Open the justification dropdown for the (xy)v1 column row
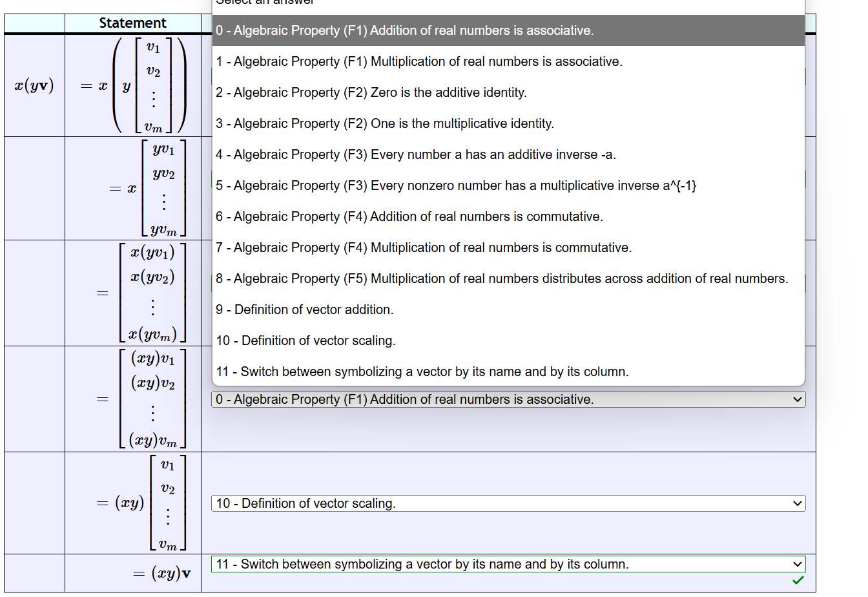Image resolution: width=868 pixels, height=597 pixels. [x=508, y=399]
